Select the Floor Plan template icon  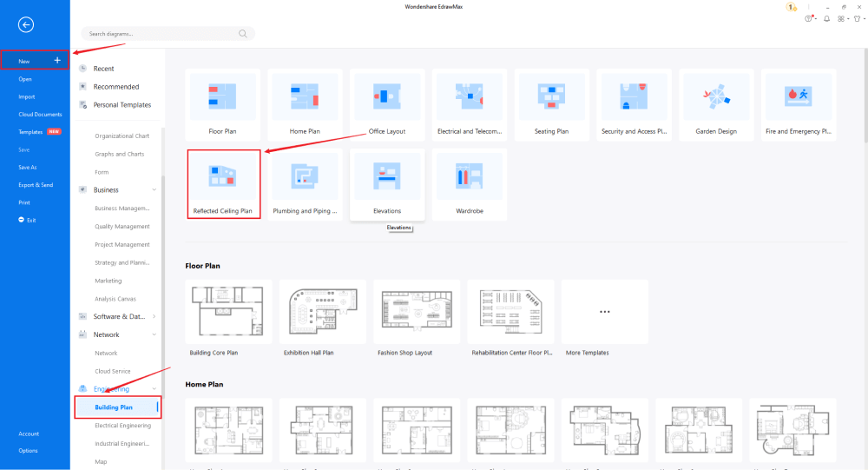[222, 96]
